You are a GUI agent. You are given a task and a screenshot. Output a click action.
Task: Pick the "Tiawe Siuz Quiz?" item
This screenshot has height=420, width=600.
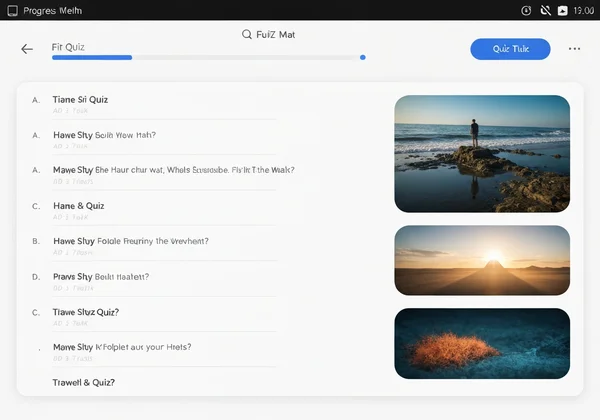click(85, 312)
